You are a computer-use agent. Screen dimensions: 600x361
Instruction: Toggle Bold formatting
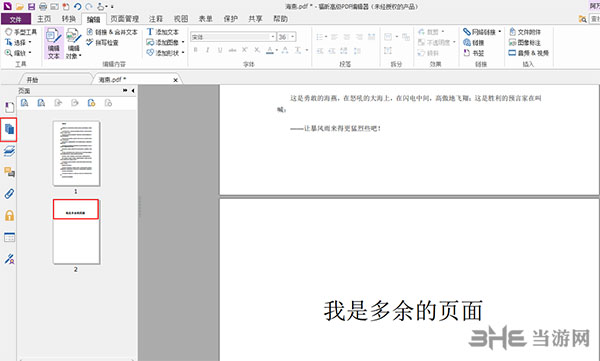point(196,50)
